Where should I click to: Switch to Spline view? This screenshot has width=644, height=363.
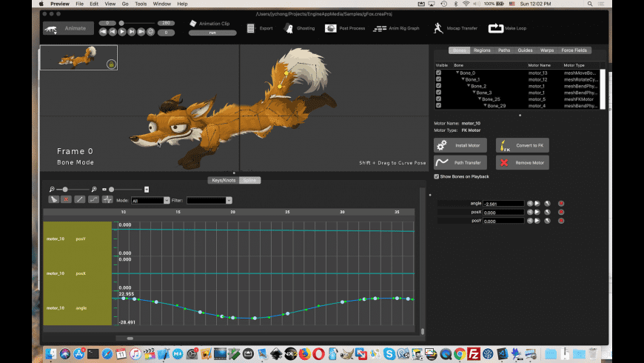tap(249, 180)
